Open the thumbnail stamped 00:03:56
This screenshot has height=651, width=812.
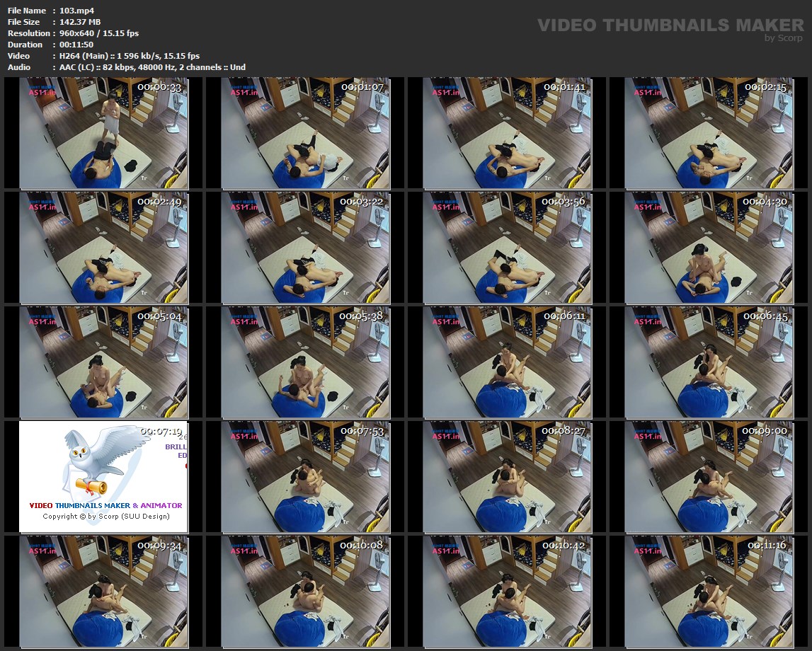click(x=507, y=248)
